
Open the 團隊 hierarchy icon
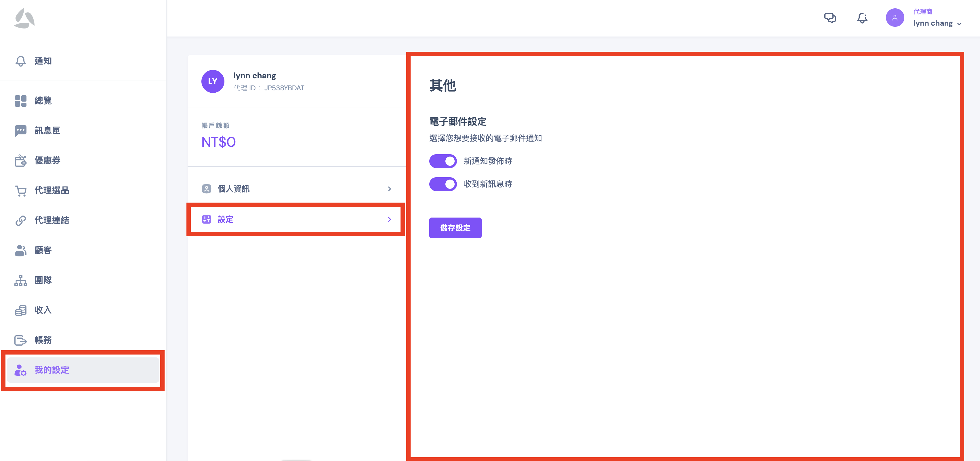[x=20, y=280]
